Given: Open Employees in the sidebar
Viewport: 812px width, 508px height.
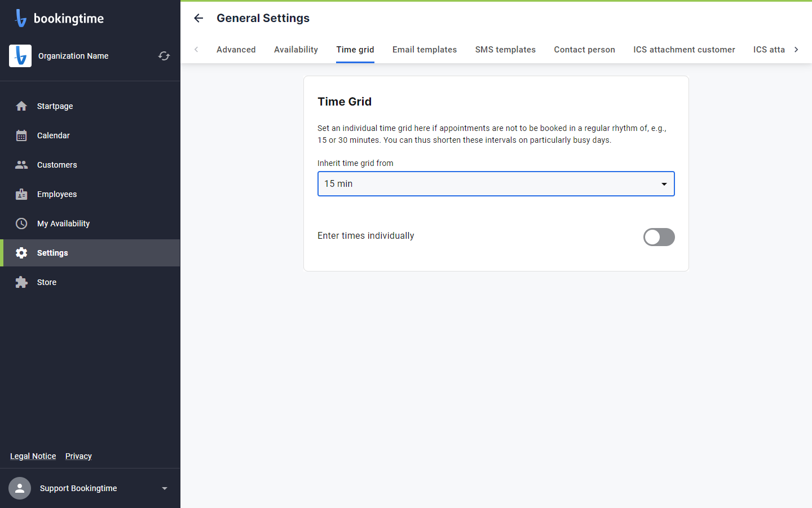Looking at the screenshot, I should pos(90,194).
